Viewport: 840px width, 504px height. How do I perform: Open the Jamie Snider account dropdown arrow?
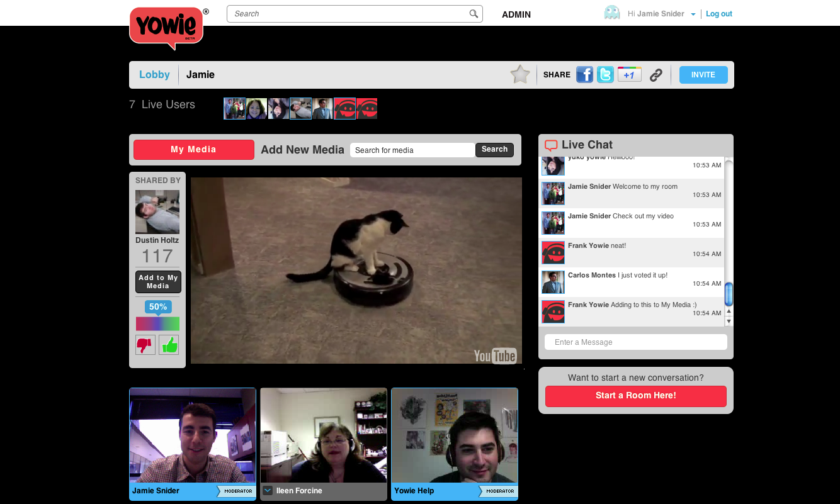coord(693,14)
